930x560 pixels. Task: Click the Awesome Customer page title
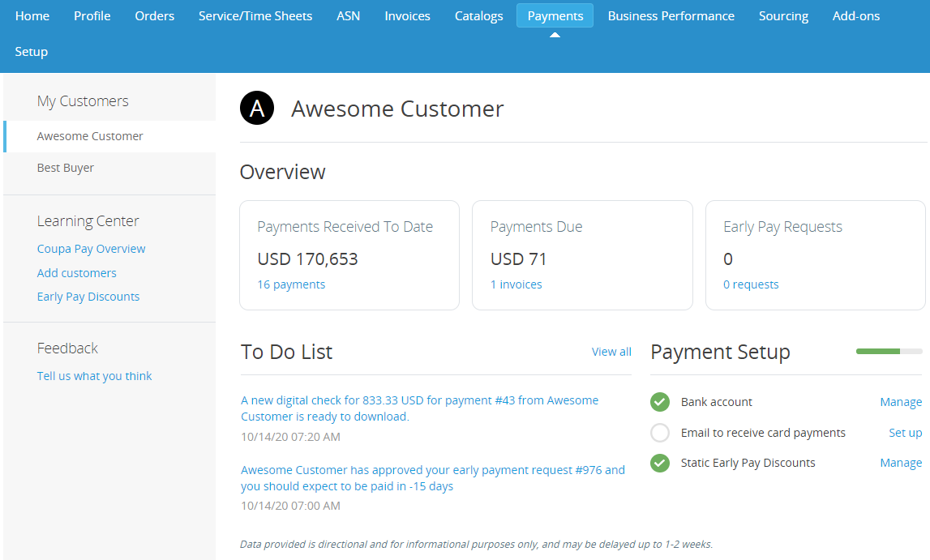pos(396,109)
